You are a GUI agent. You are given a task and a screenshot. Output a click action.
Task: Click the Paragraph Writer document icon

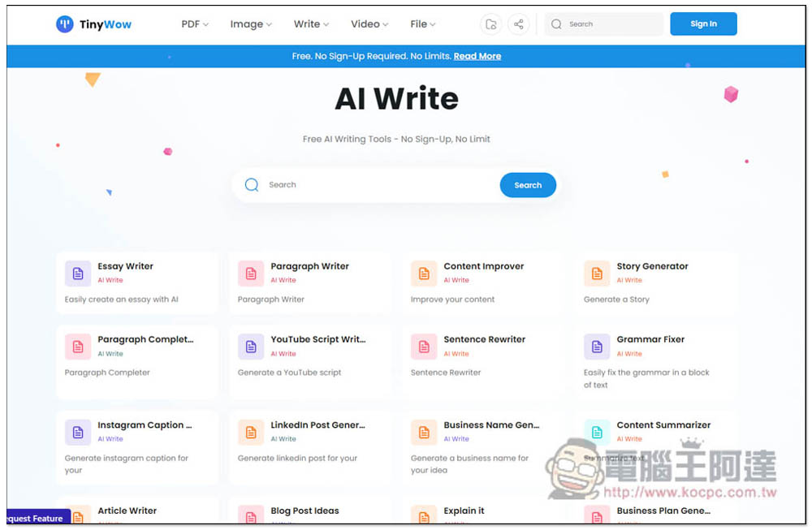[x=251, y=274]
